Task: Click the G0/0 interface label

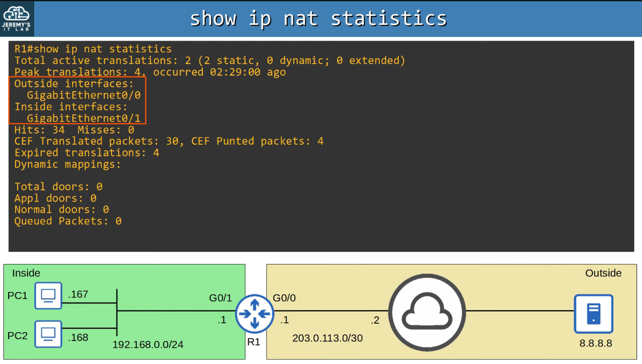Action: 284,298
